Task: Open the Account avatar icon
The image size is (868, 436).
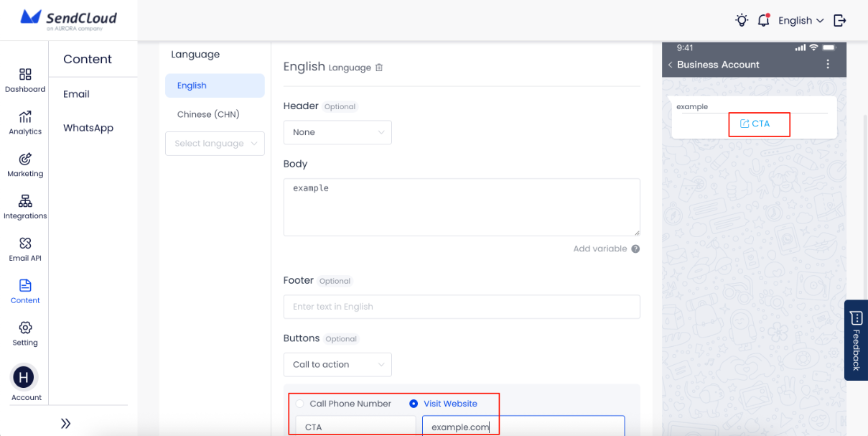Action: [25, 377]
